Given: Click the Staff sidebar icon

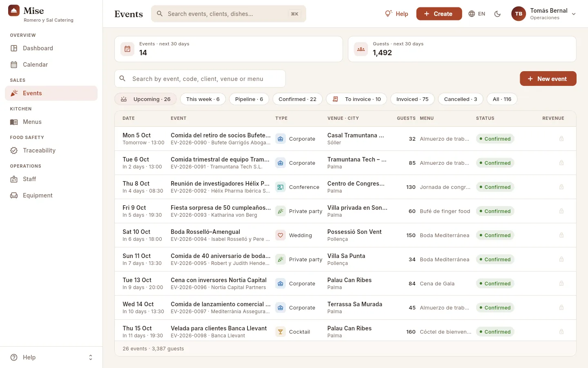Looking at the screenshot, I should 14,179.
